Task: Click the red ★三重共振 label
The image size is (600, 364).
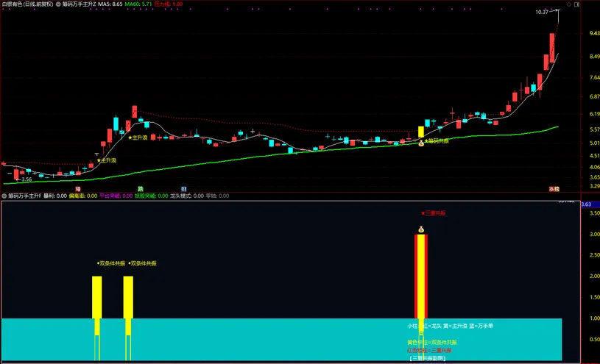Action: [433, 213]
